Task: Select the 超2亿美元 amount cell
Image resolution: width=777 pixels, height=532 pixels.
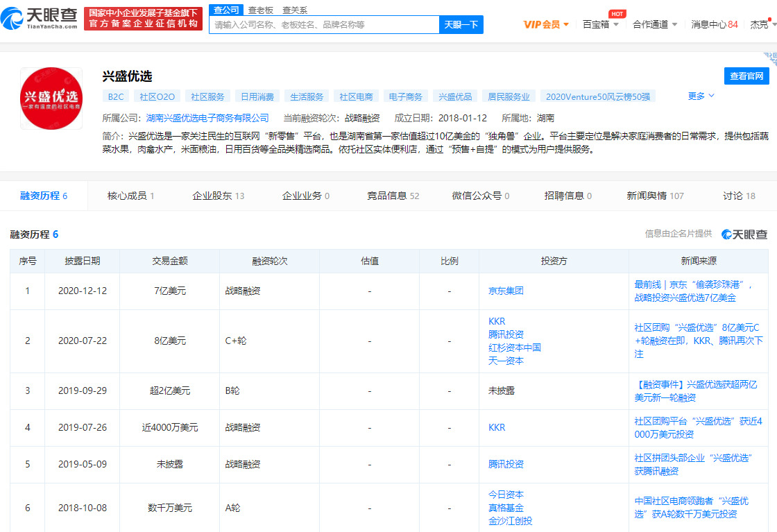Action: (x=169, y=391)
